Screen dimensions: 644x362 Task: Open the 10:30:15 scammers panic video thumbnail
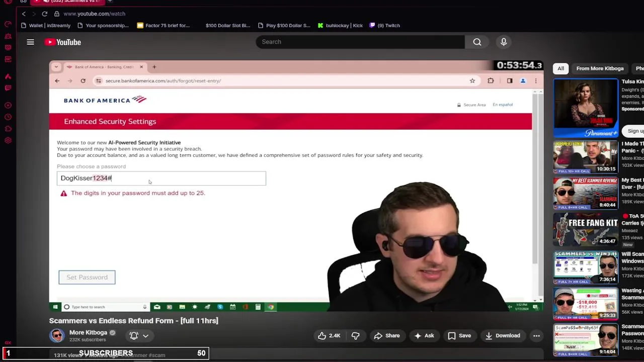point(586,157)
